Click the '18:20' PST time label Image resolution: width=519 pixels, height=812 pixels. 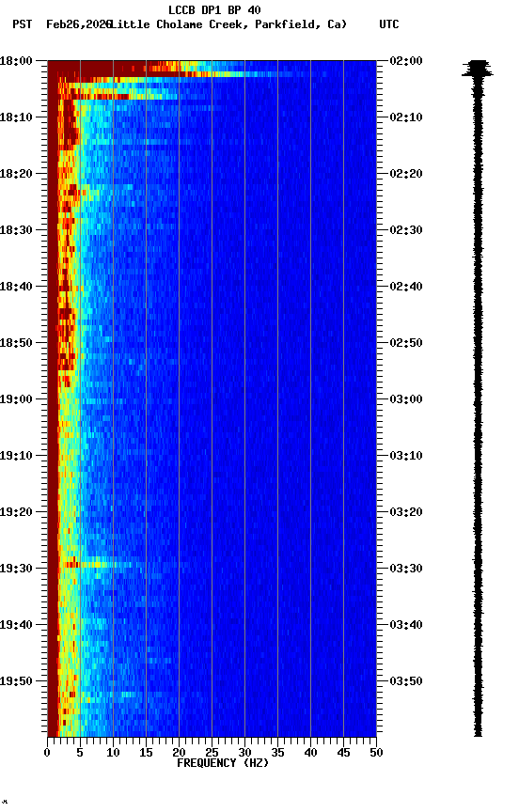16,174
